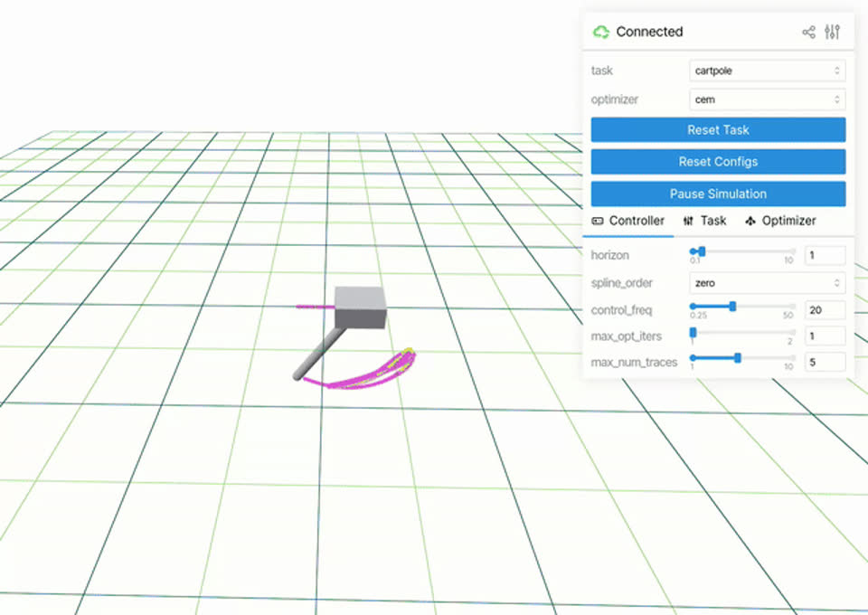Screen dimensions: 868x615
Task: Click the Connected status text
Action: 649,32
